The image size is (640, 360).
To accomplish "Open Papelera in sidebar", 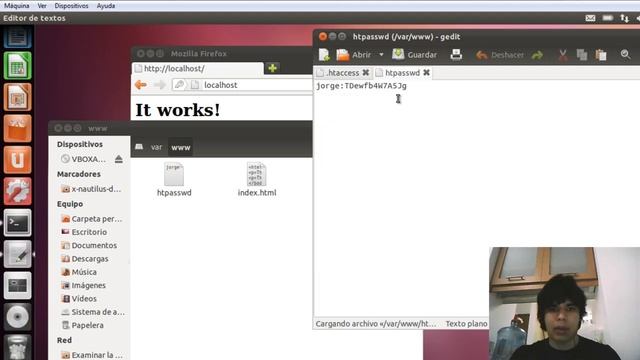I will click(82, 325).
